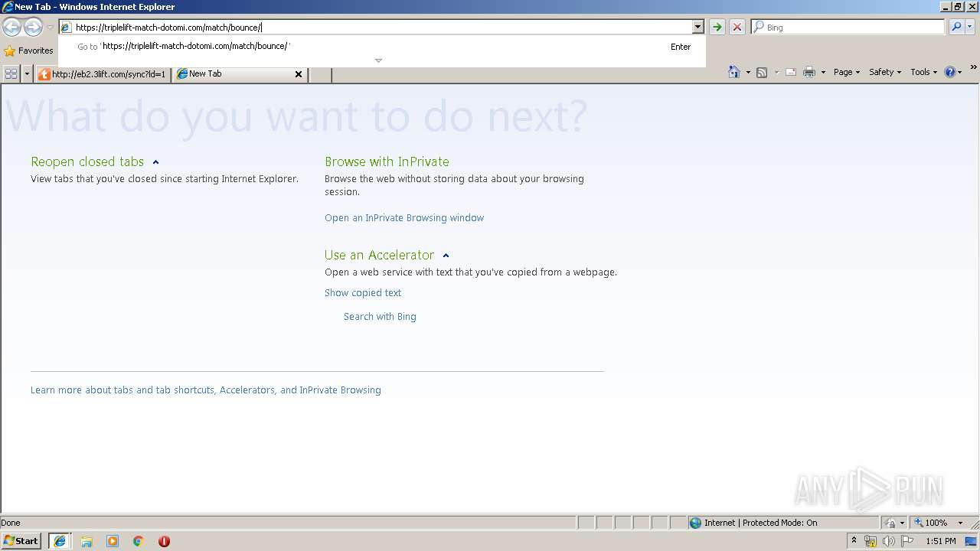Click the 'Browse with InPrivate' heading
Viewport: 980px width, 551px height.
point(387,161)
